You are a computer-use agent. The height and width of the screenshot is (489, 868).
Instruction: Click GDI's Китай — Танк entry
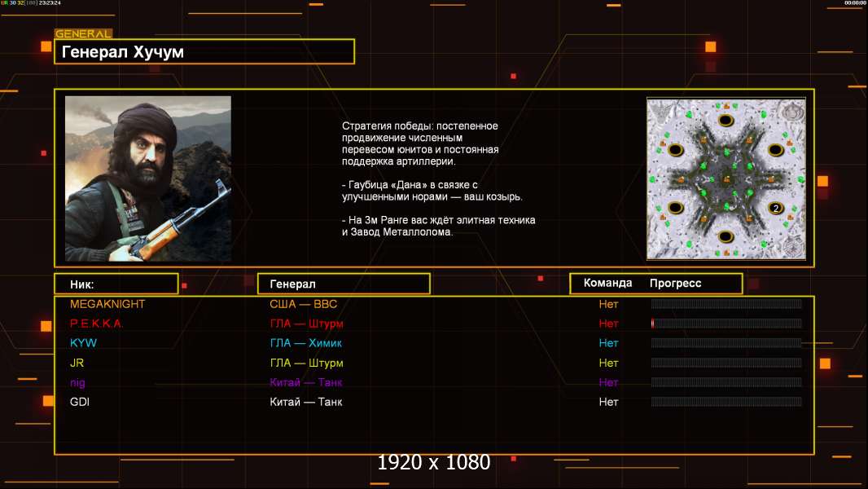[305, 402]
